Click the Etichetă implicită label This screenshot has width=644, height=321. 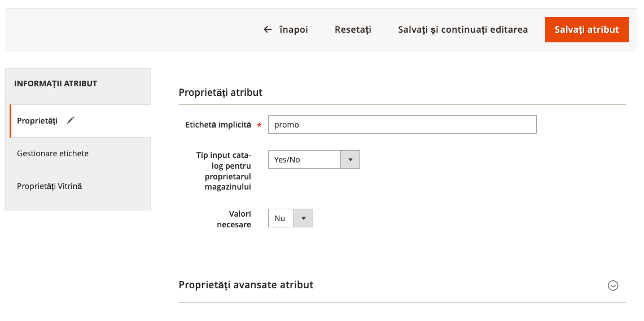tap(218, 125)
